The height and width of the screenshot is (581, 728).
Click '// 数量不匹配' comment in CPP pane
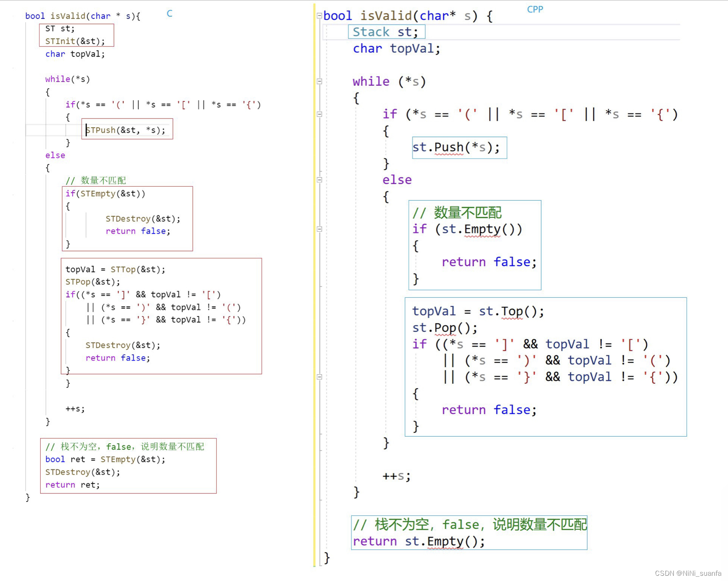pyautogui.click(x=457, y=213)
